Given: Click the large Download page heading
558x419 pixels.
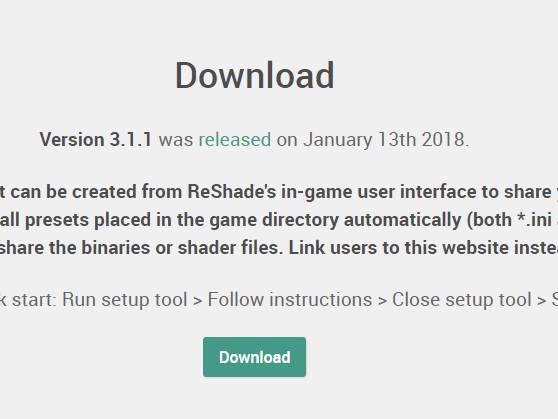Looking at the screenshot, I should (x=254, y=75).
